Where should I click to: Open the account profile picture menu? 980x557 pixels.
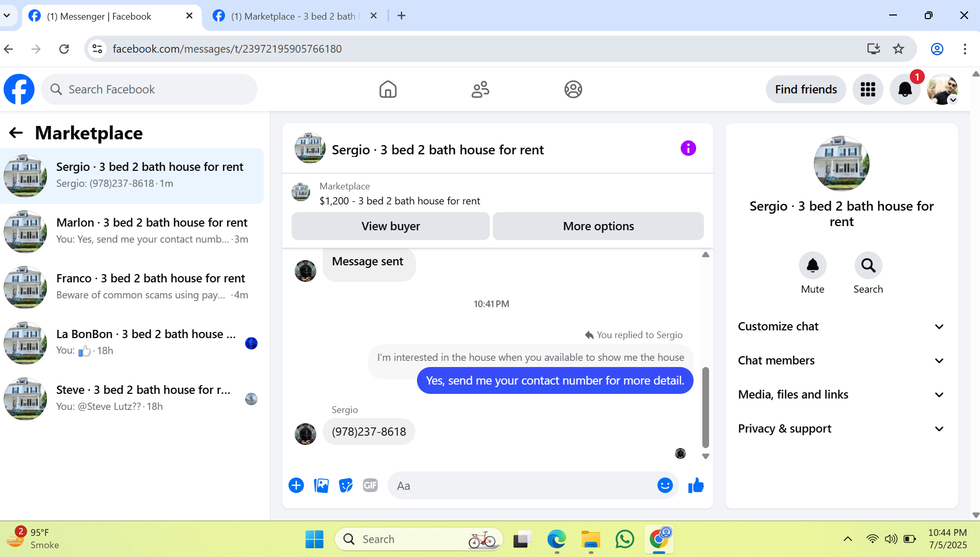[942, 89]
